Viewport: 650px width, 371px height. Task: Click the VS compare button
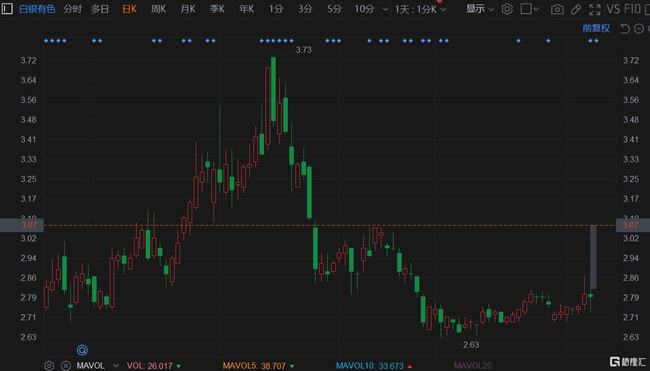pyautogui.click(x=613, y=9)
